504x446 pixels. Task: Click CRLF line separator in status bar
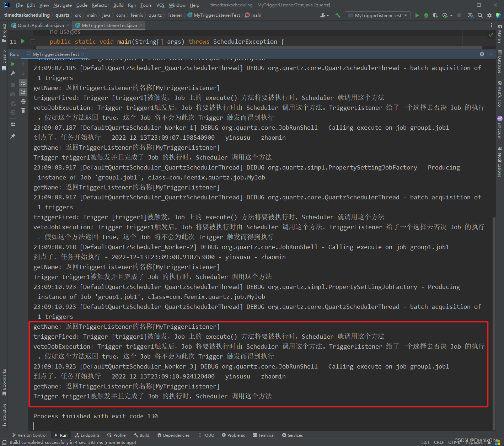439,442
